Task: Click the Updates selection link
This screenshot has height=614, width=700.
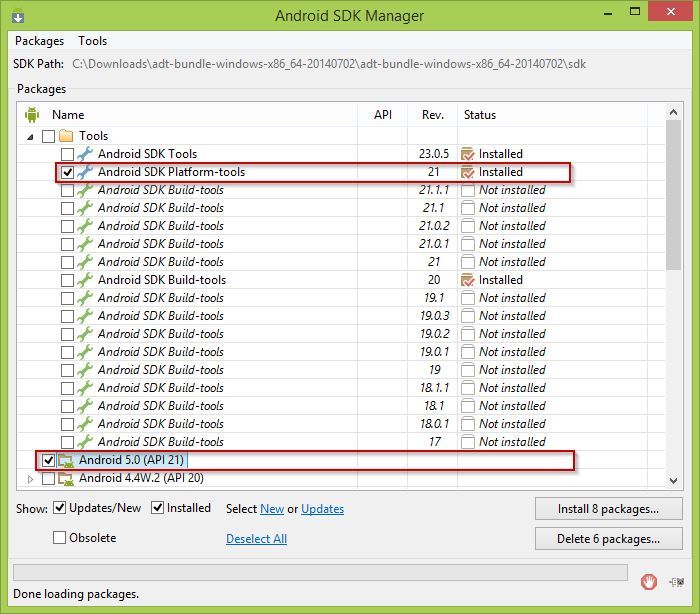Action: click(322, 509)
